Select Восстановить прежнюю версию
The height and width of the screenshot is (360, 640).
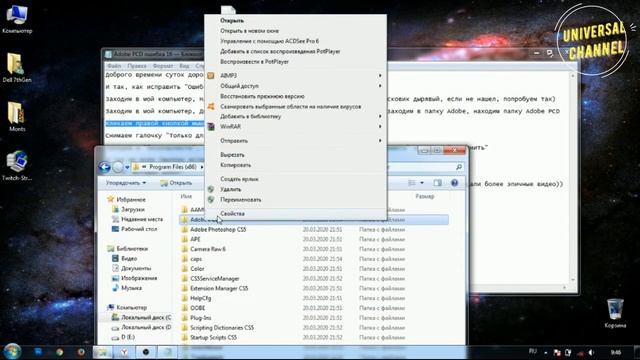tap(296, 96)
